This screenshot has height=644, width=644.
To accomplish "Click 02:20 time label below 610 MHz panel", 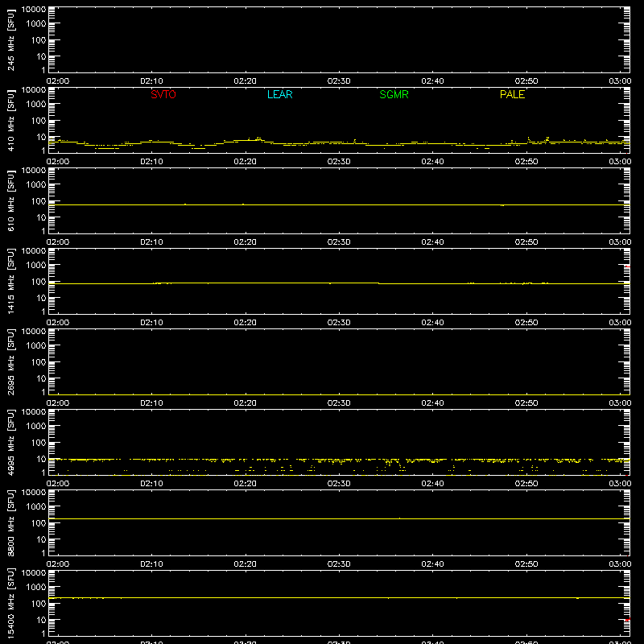I will pos(246,242).
